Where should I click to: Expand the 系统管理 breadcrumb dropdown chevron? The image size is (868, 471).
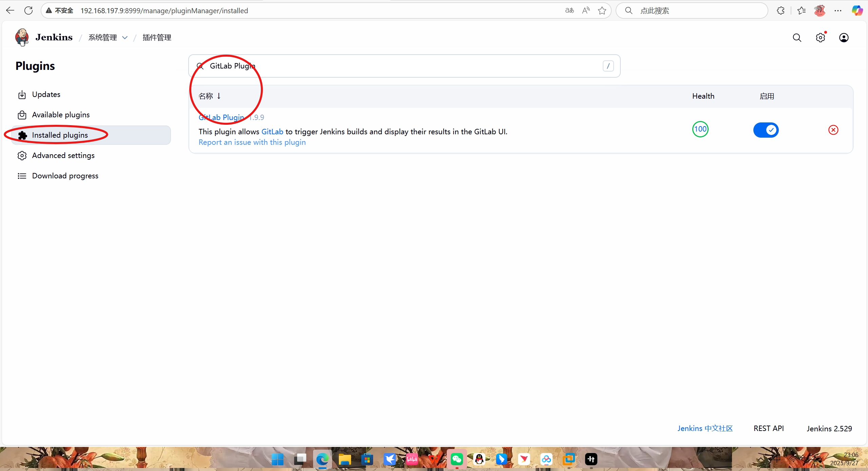click(125, 38)
